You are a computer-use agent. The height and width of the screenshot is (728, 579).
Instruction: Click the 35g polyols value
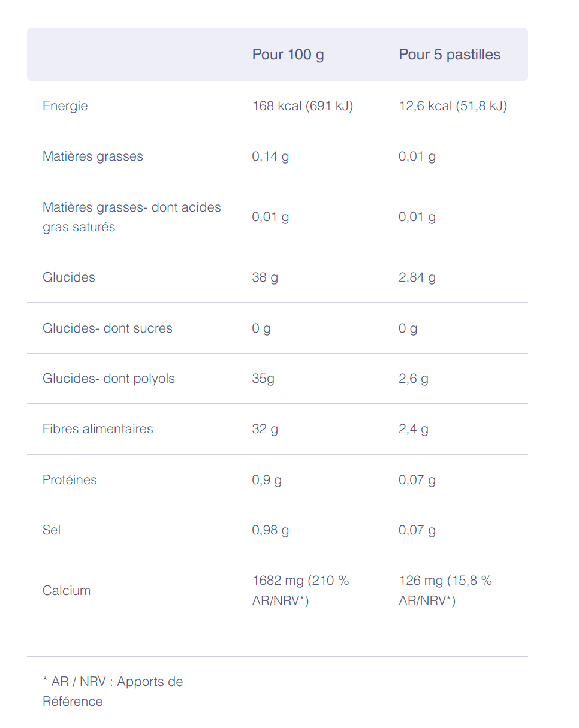click(263, 379)
